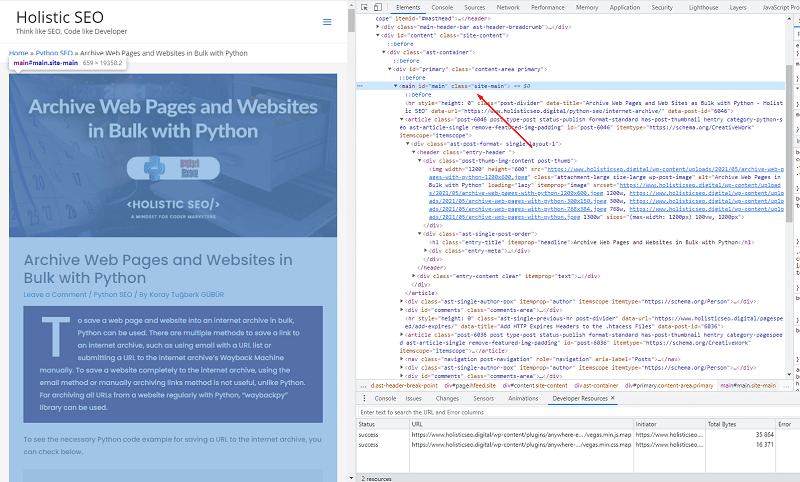
Task: Open the Sources tab
Action: pos(474,7)
